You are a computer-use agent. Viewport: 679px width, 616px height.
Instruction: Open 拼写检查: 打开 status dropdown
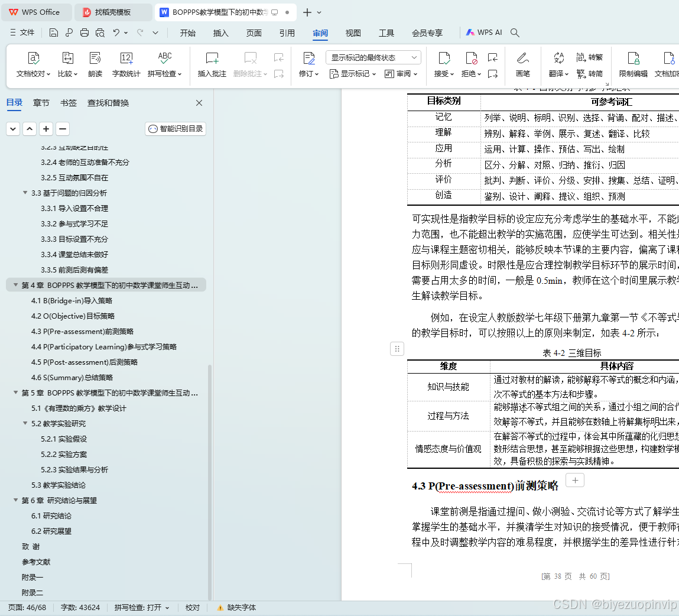click(142, 607)
